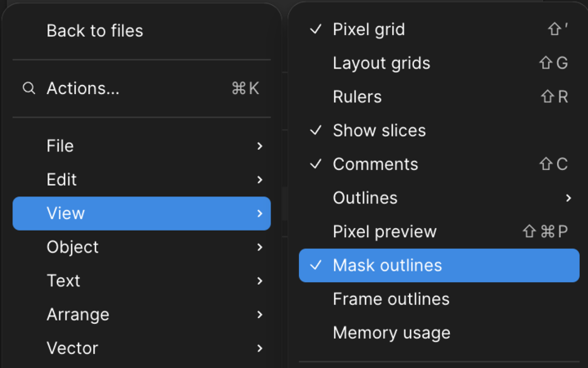Click the search magnifier icon beside Actions

[29, 88]
